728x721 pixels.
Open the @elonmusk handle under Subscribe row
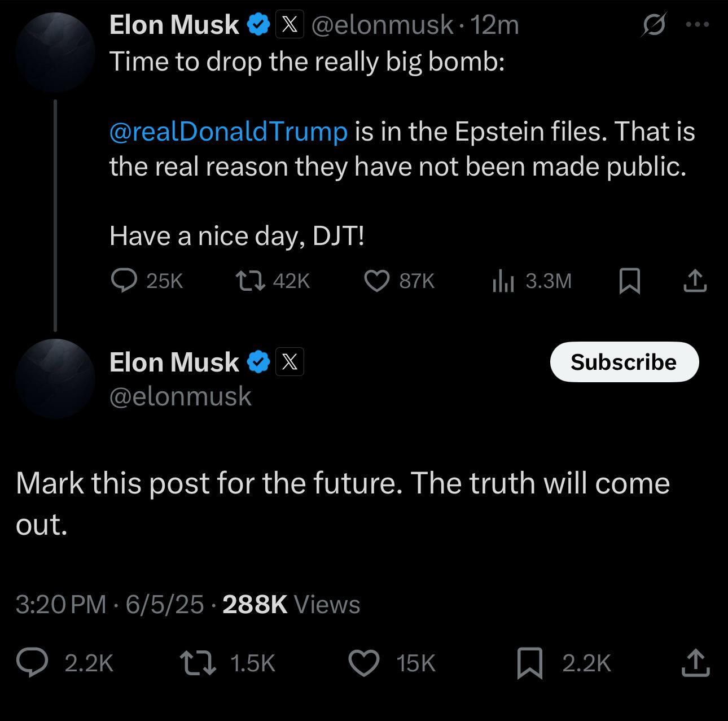[x=180, y=396]
